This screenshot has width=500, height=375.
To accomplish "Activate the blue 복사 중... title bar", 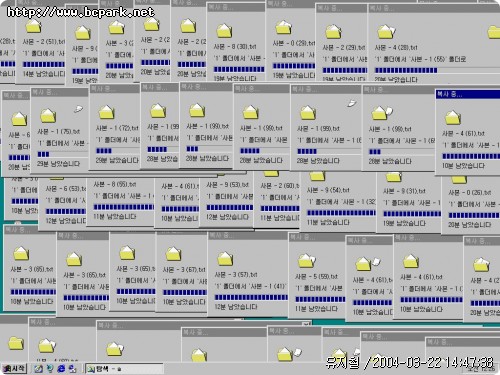I will [467, 94].
